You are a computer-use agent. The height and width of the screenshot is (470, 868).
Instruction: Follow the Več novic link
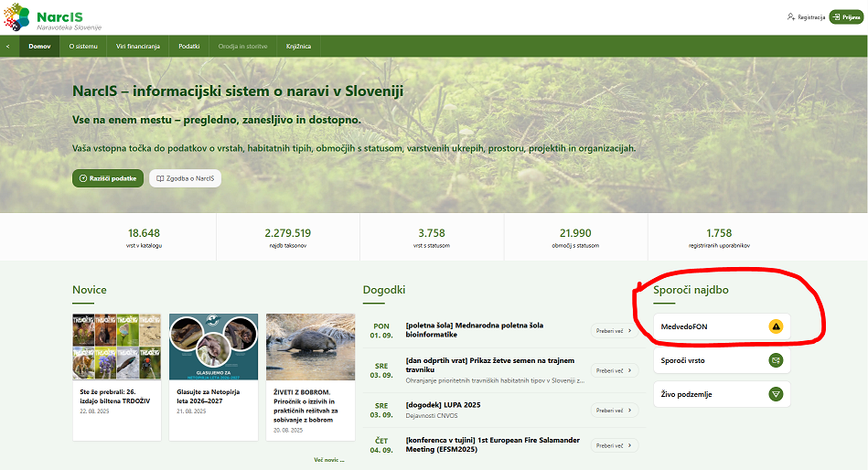point(328,460)
